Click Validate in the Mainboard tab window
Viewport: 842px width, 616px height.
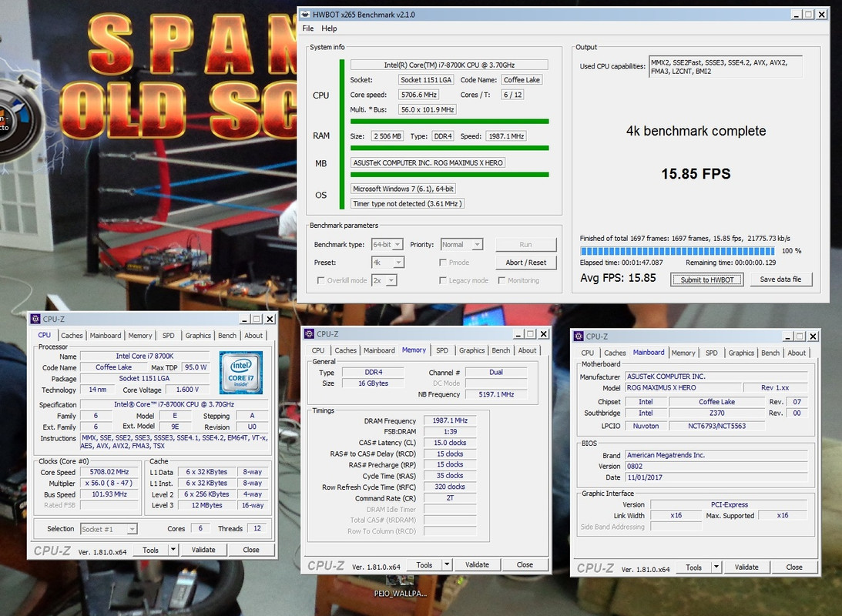click(x=746, y=567)
